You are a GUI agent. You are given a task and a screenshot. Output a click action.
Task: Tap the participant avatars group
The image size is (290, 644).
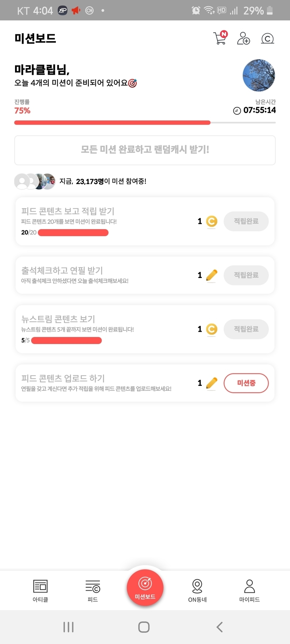click(x=35, y=181)
